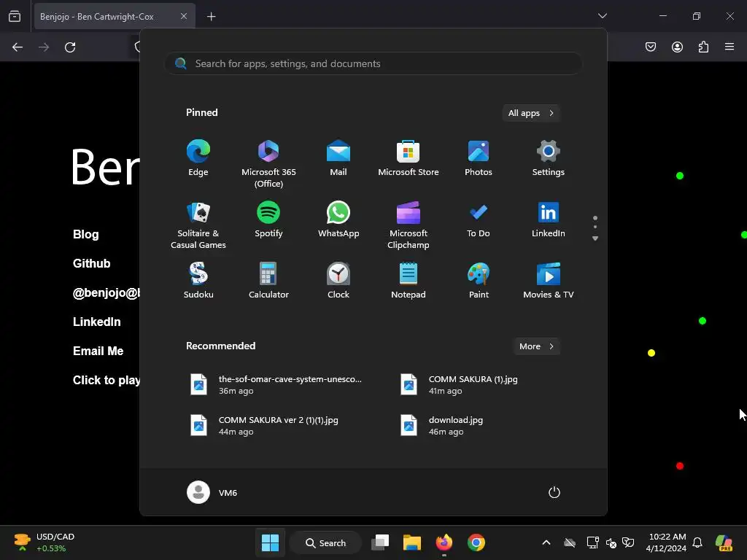This screenshot has height=560, width=747.
Task: Go to next pinned page arrow
Action: (595, 238)
